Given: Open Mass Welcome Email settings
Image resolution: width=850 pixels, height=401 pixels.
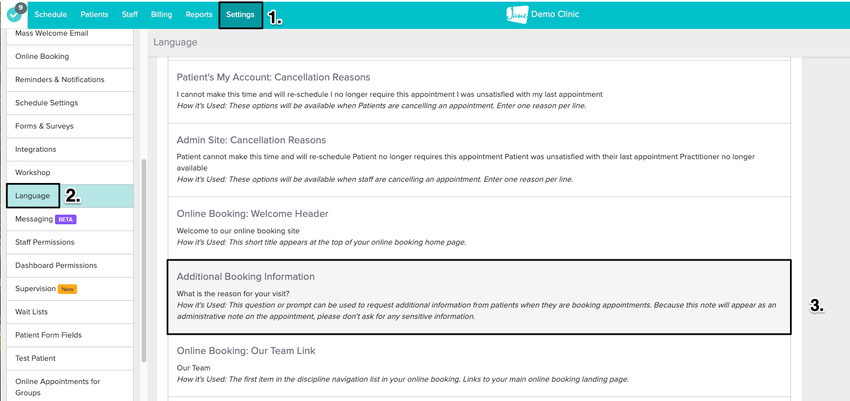Looking at the screenshot, I should (70, 33).
